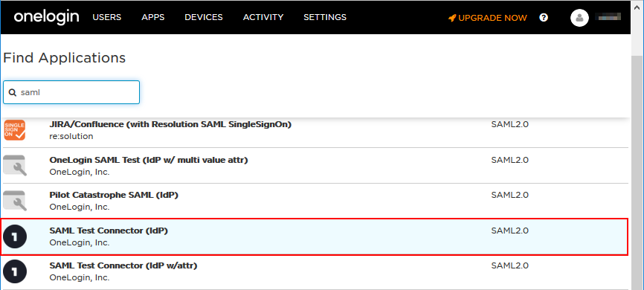Viewport: 644px width, 290px height.
Task: Click the user avatar icon
Action: tap(579, 18)
